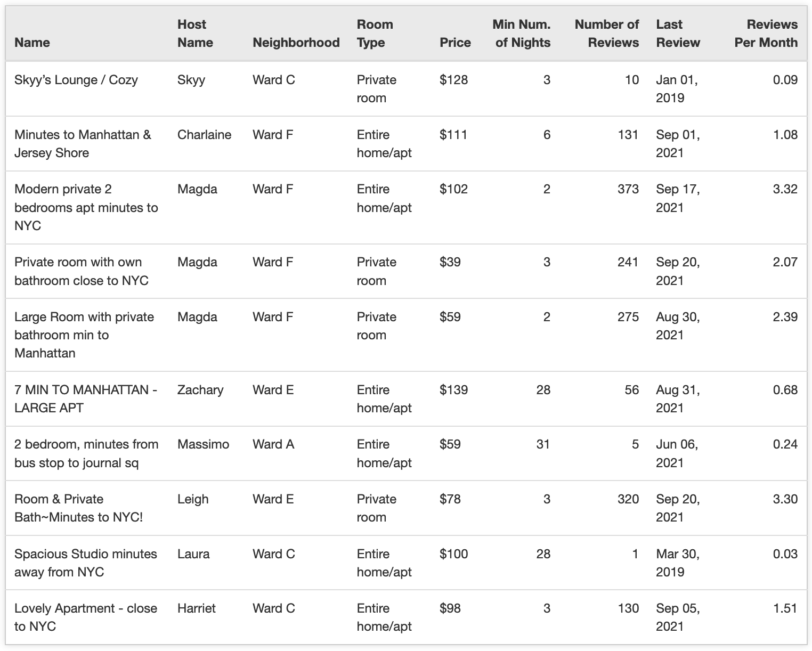The image size is (812, 651).
Task: Select the Ward A neighborhood cell
Action: [273, 444]
